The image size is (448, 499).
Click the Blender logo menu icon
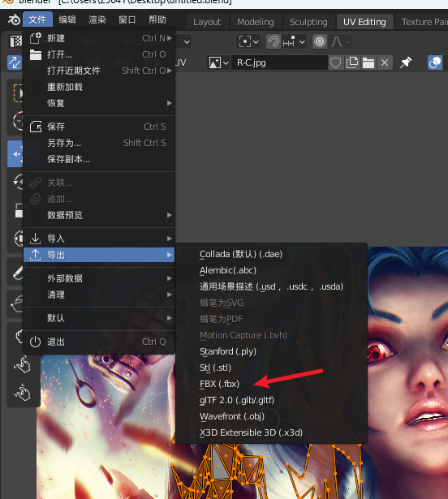(14, 19)
